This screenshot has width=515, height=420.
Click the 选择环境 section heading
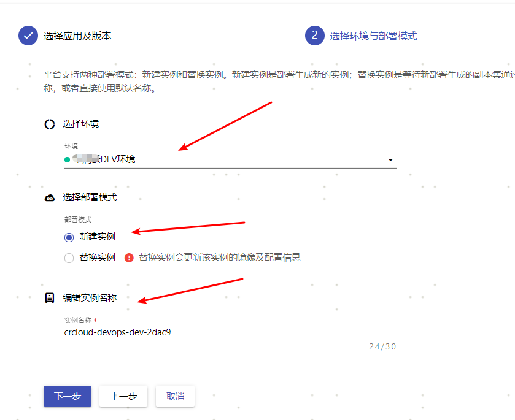[81, 124]
